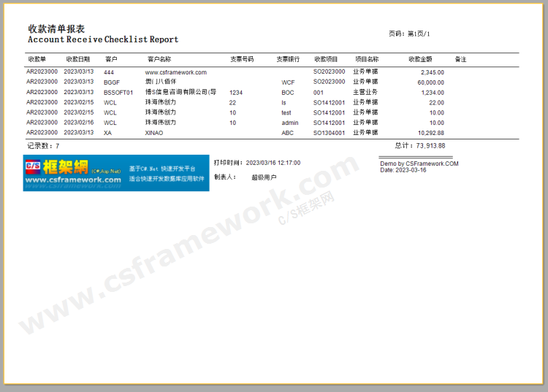Click the 支票银行 column header
This screenshot has height=392, width=548.
(288, 59)
